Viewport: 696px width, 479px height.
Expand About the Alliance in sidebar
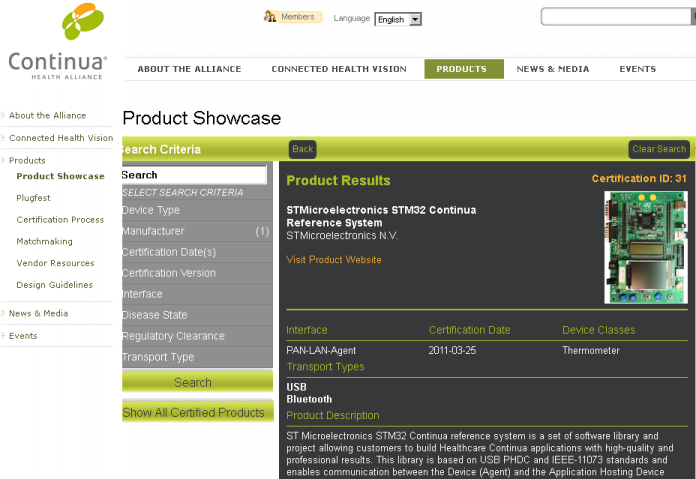click(47, 115)
